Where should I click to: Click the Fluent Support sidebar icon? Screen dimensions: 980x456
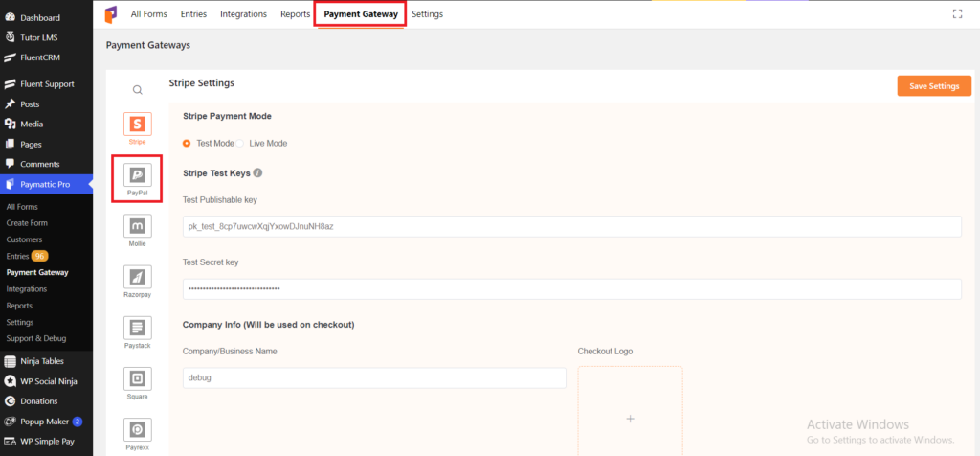[10, 83]
